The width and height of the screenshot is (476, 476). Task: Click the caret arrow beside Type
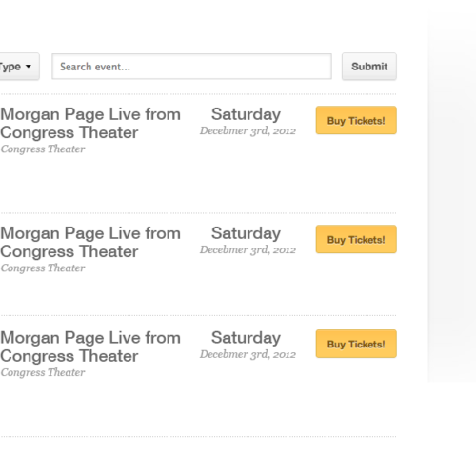pyautogui.click(x=29, y=67)
